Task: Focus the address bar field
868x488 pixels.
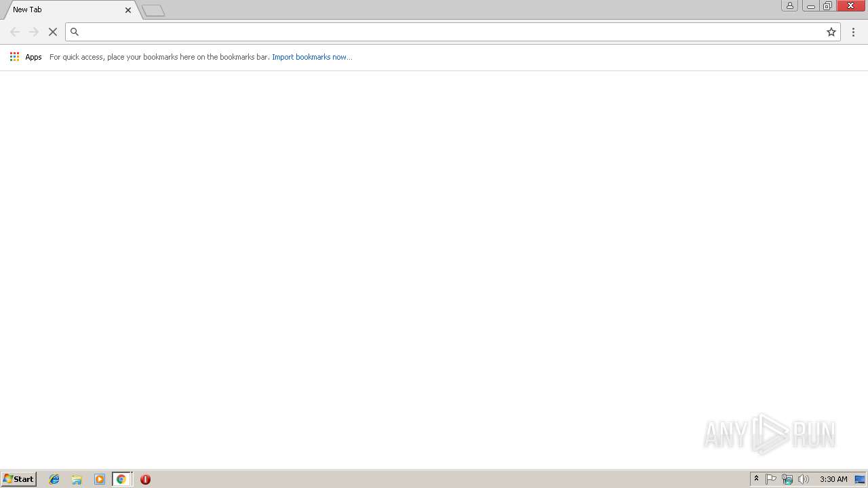Action: point(453,32)
